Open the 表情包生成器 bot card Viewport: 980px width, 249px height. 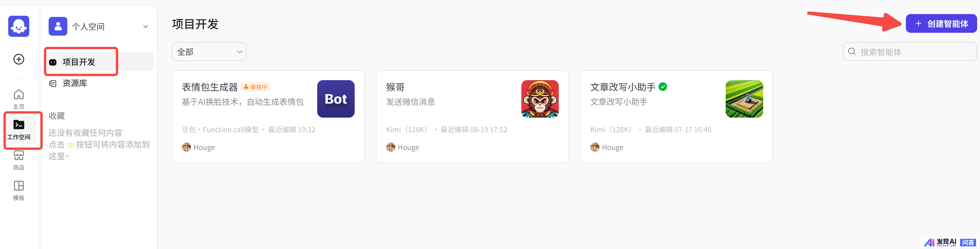coord(268,117)
